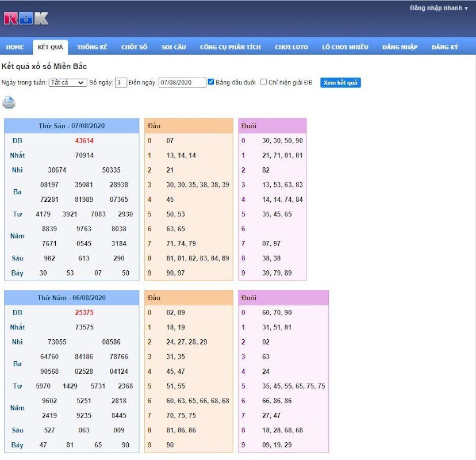This screenshot has height=460, width=476.
Task: Click the ĐĂNG KÝ nav link
Action: pos(445,47)
